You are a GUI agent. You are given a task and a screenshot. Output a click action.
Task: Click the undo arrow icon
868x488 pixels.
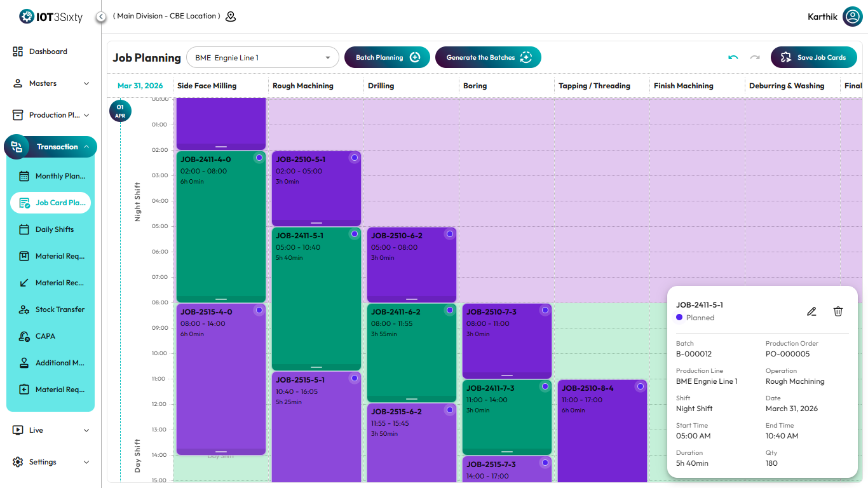(x=733, y=58)
